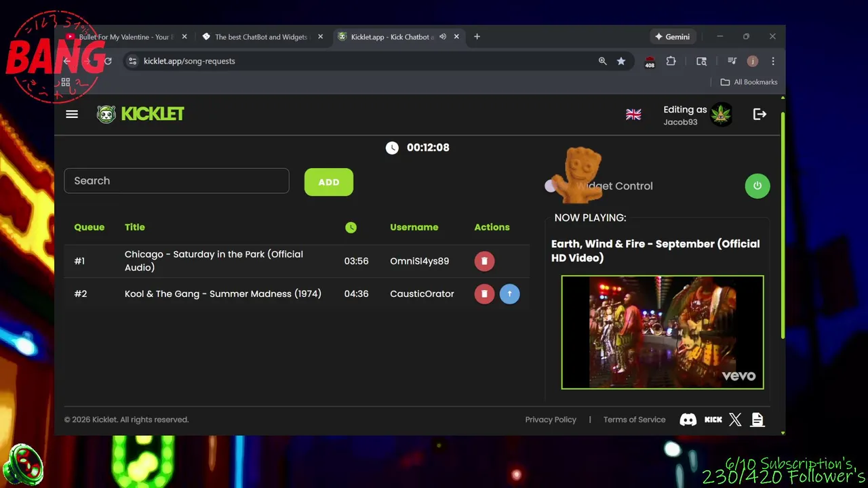Open the documentation footer icon
Image resolution: width=868 pixels, height=488 pixels.
tap(757, 420)
